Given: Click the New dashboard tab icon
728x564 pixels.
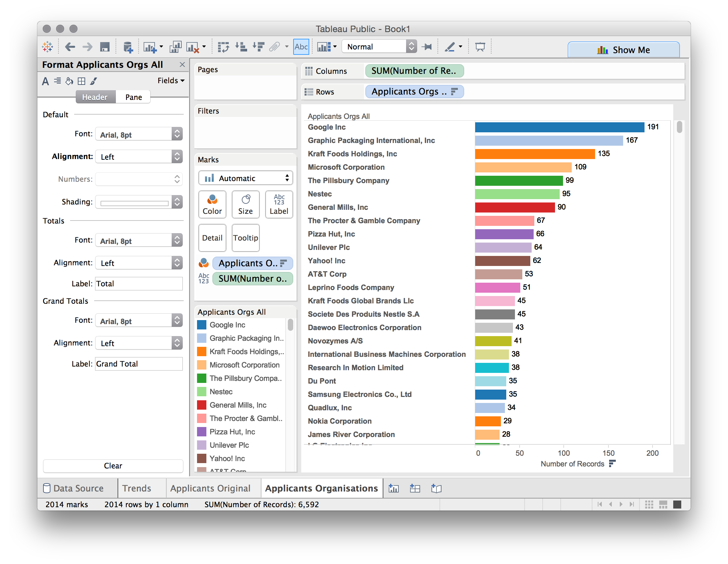Looking at the screenshot, I should coord(415,488).
